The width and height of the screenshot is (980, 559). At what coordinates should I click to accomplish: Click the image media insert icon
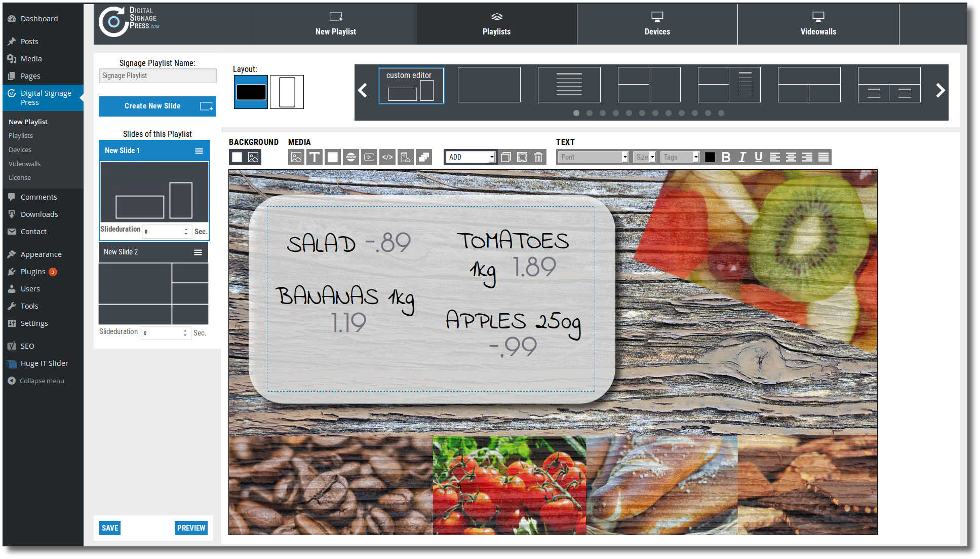[x=296, y=156]
